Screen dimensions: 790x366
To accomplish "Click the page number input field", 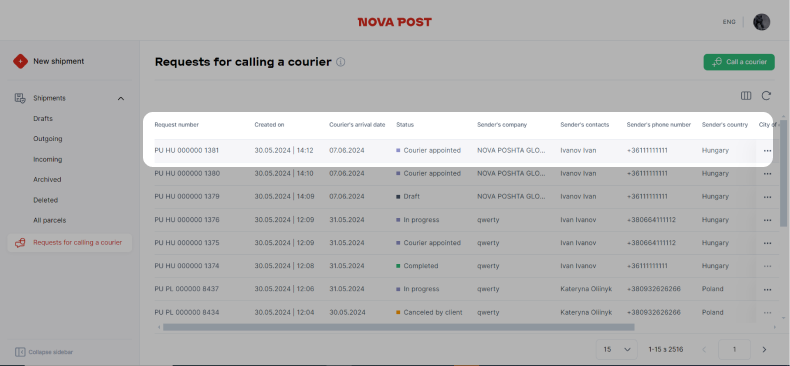I will [x=734, y=349].
